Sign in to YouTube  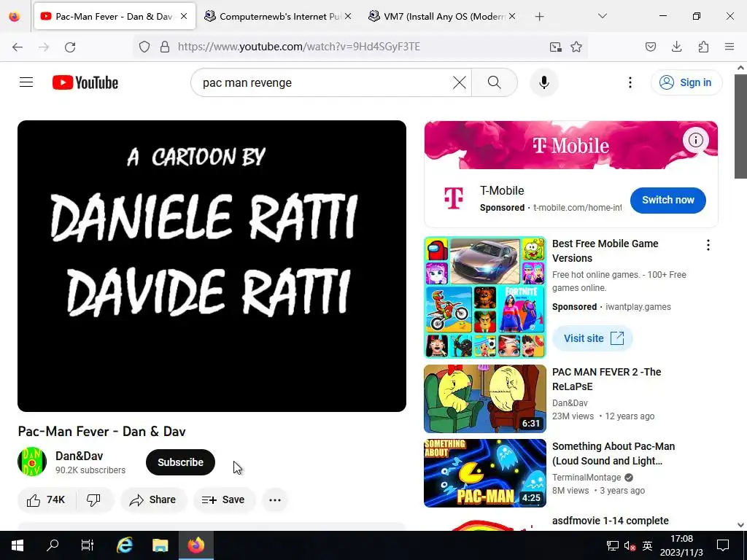[x=686, y=82]
